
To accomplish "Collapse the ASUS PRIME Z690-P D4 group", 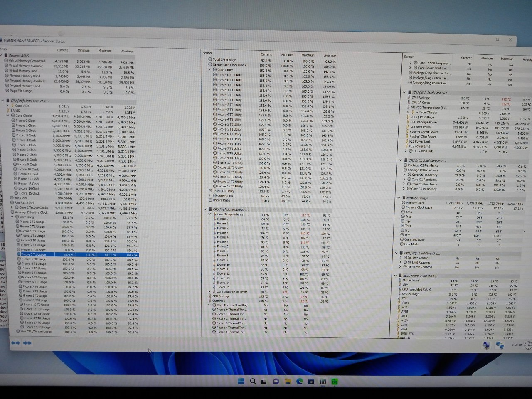I will point(395,276).
